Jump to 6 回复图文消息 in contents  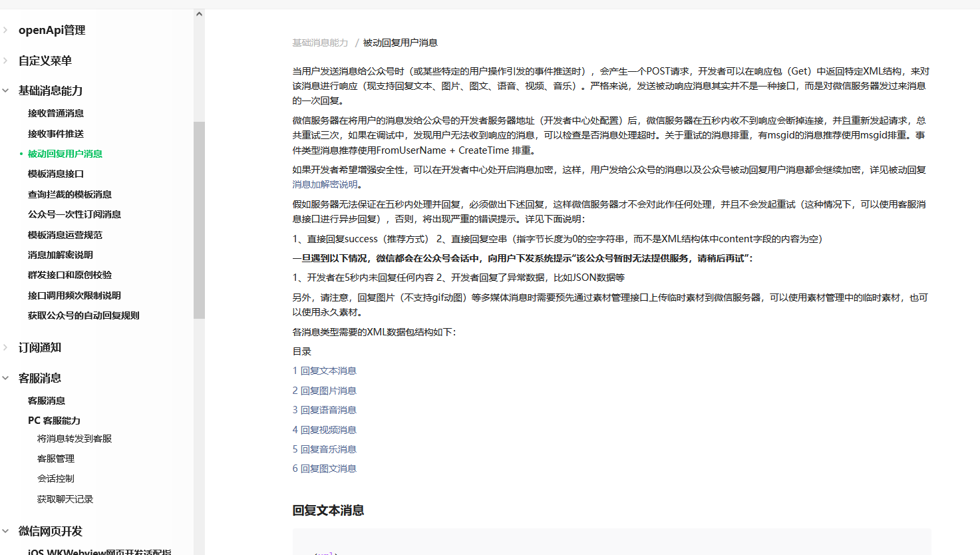(x=325, y=468)
